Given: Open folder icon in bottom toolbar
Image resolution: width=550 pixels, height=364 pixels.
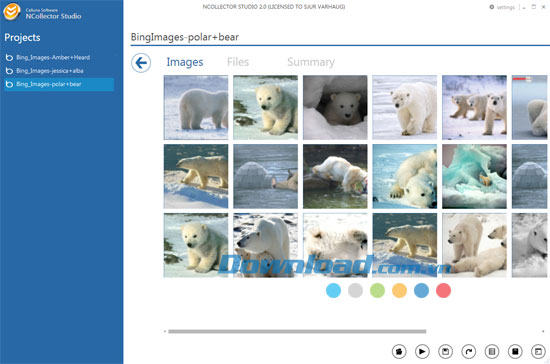Looking at the screenshot, I should [x=399, y=351].
